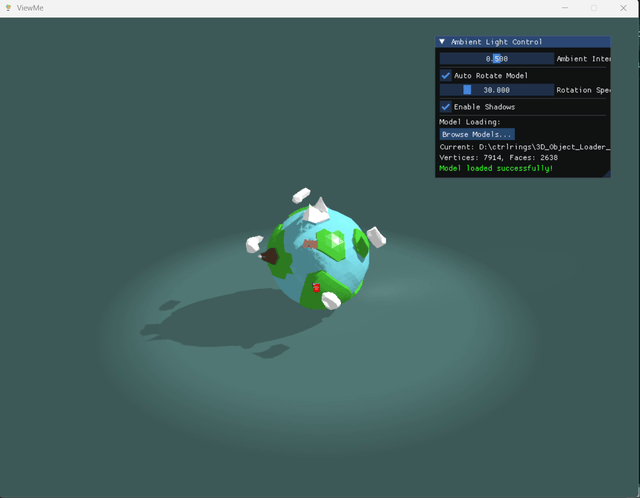
Task: Disable the Enable Shadows checkbox
Action: pos(446,107)
